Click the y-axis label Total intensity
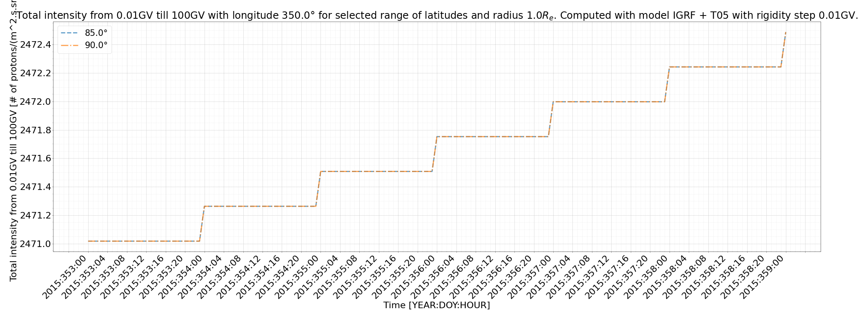The image size is (868, 320). tap(13, 141)
